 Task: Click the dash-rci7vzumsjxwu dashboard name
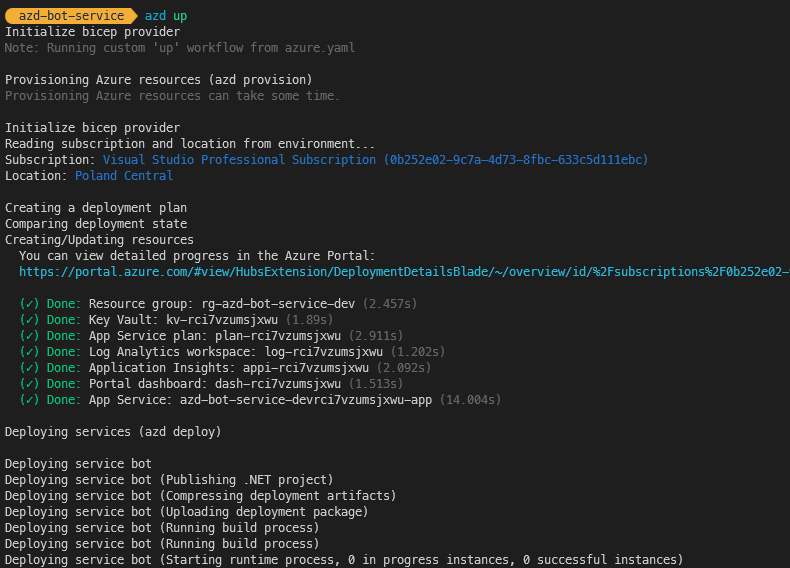[278, 384]
